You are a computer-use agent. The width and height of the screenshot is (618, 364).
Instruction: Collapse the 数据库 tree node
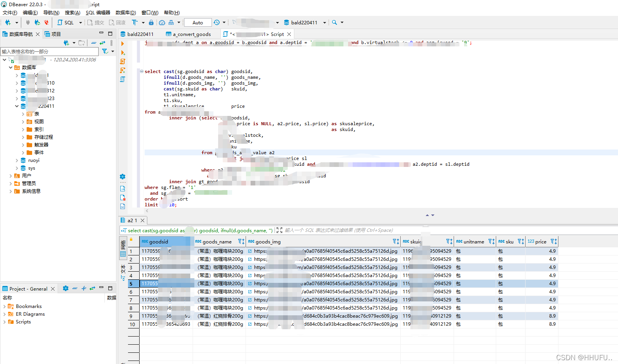10,67
